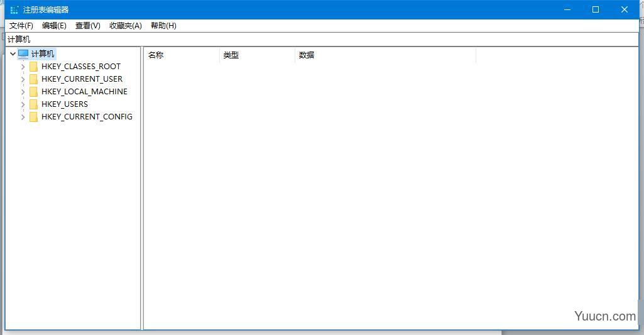This screenshot has height=335, width=644.
Task: Click the Registry Editor app icon in title bar
Action: click(14, 9)
